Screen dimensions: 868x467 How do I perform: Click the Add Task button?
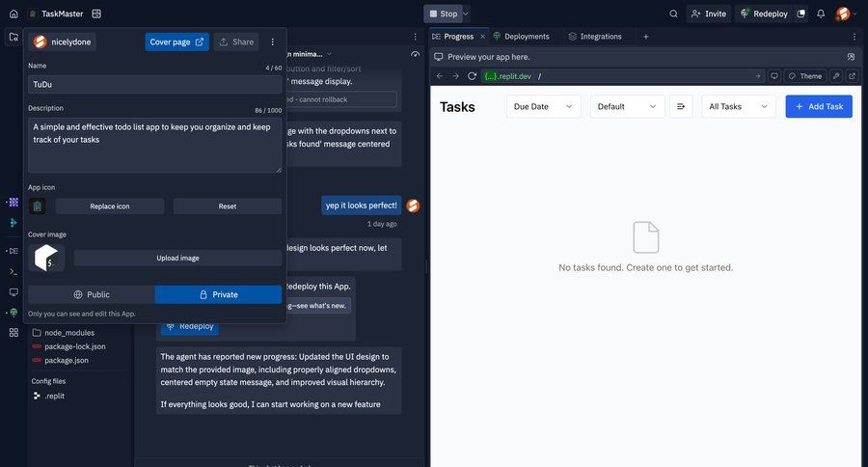(x=819, y=106)
